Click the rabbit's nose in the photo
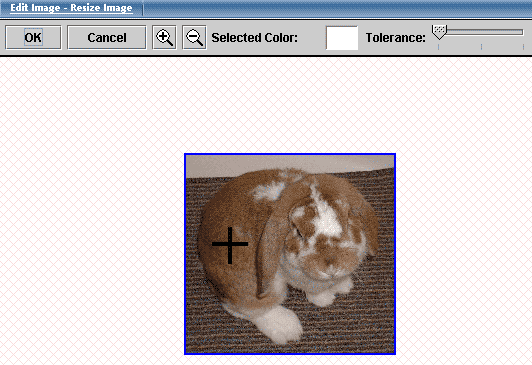The height and width of the screenshot is (365, 532). coord(327,270)
